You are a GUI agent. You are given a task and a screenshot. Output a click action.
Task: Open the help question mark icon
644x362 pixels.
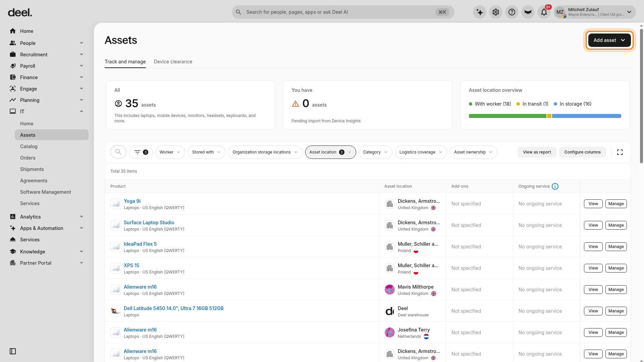(512, 12)
